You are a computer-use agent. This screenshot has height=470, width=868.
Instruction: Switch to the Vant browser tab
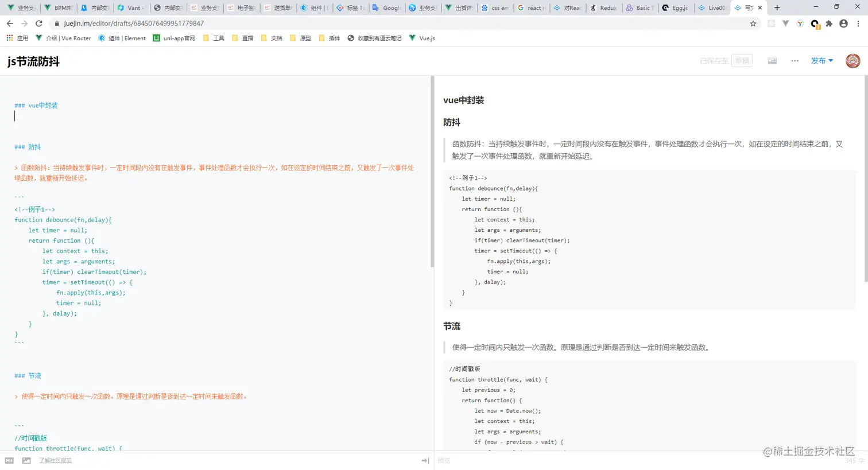click(131, 8)
